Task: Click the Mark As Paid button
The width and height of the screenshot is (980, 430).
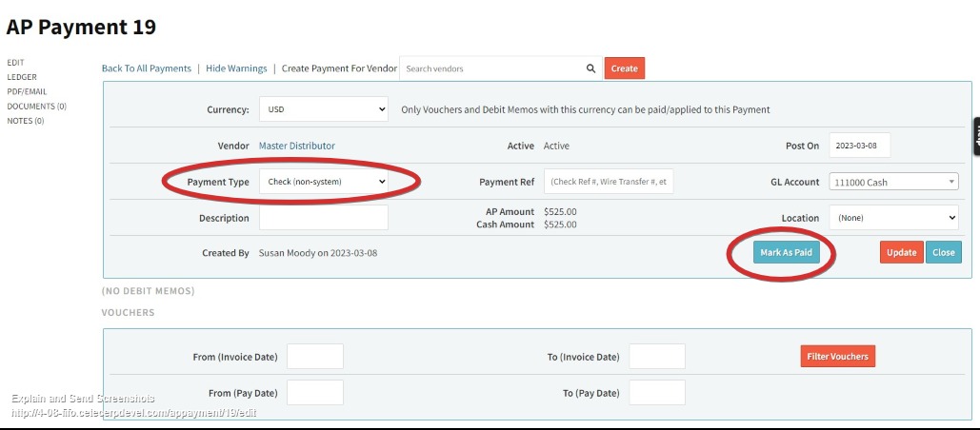Action: click(786, 252)
